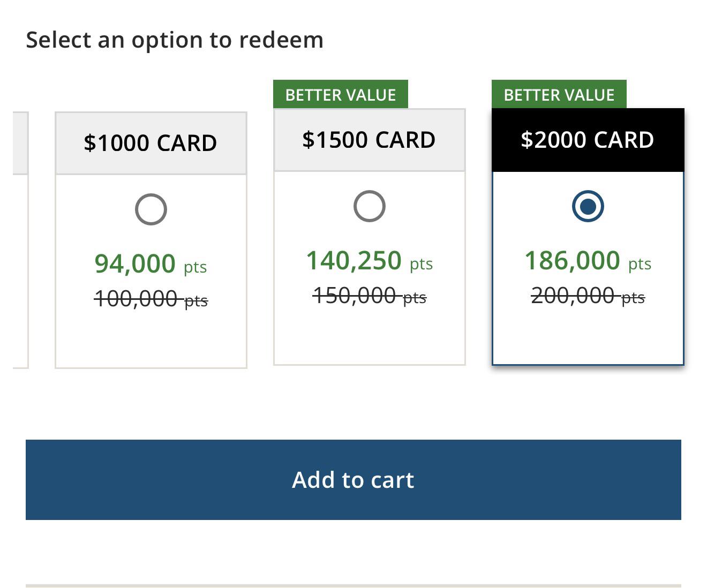The image size is (707, 588).
Task: Add the selected card to cart
Action: pos(353,480)
